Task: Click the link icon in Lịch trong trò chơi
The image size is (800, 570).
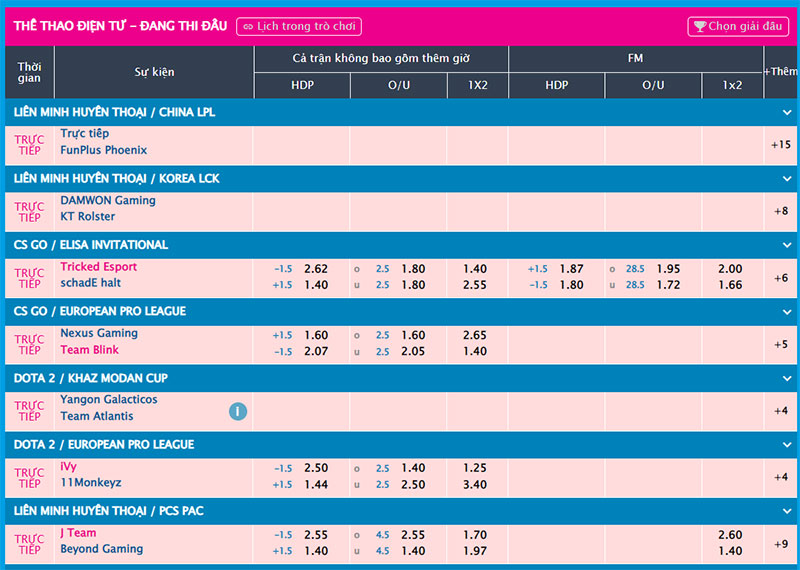Action: click(248, 27)
